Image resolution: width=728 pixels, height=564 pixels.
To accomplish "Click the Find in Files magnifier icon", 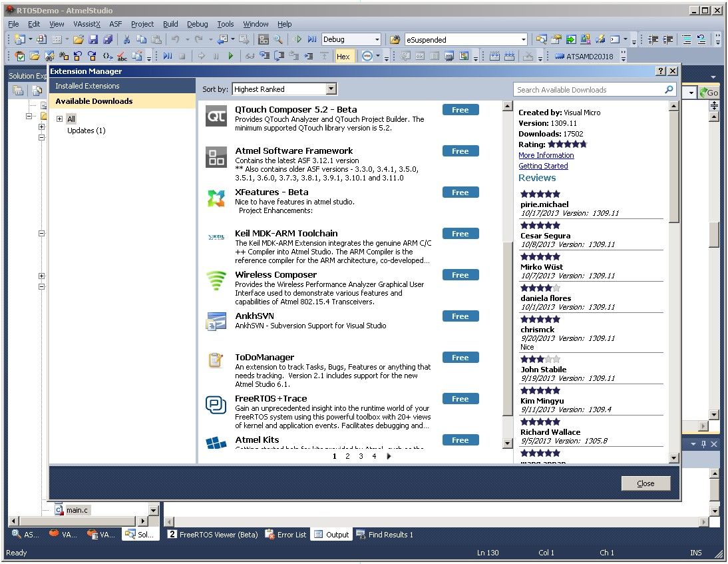I will pyautogui.click(x=278, y=40).
